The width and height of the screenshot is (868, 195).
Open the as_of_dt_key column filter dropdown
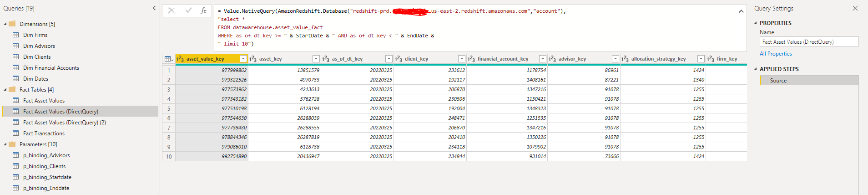[389, 59]
